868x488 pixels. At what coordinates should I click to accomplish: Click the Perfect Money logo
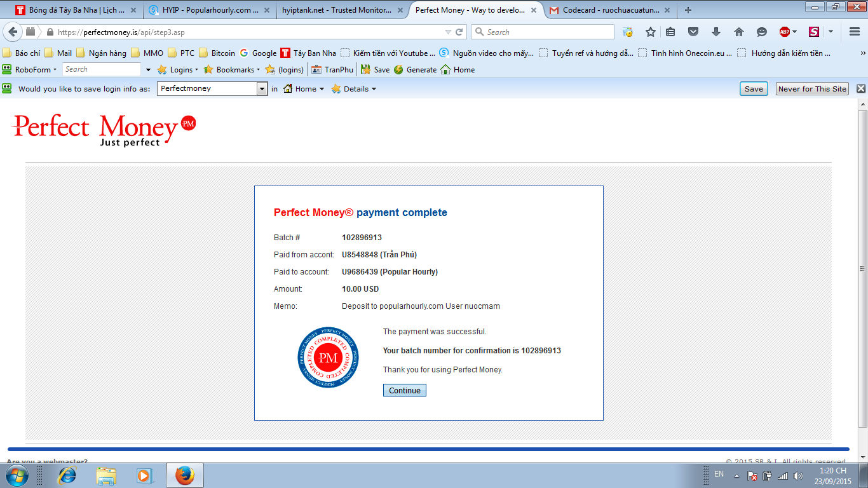point(104,130)
